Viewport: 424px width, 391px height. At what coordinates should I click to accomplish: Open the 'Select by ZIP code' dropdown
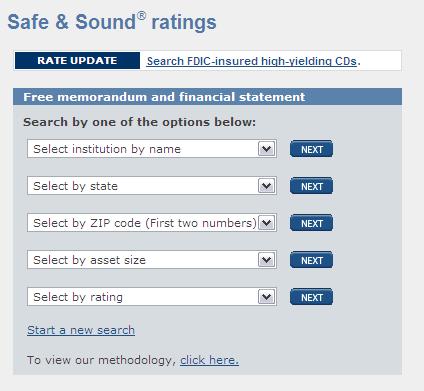tap(152, 223)
